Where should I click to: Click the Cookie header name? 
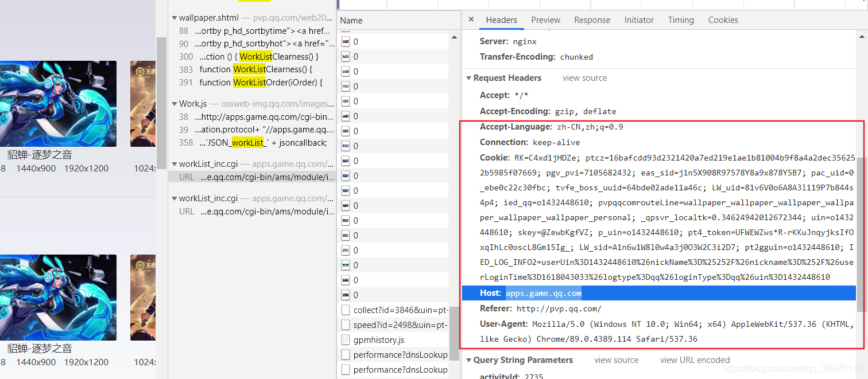coord(494,157)
